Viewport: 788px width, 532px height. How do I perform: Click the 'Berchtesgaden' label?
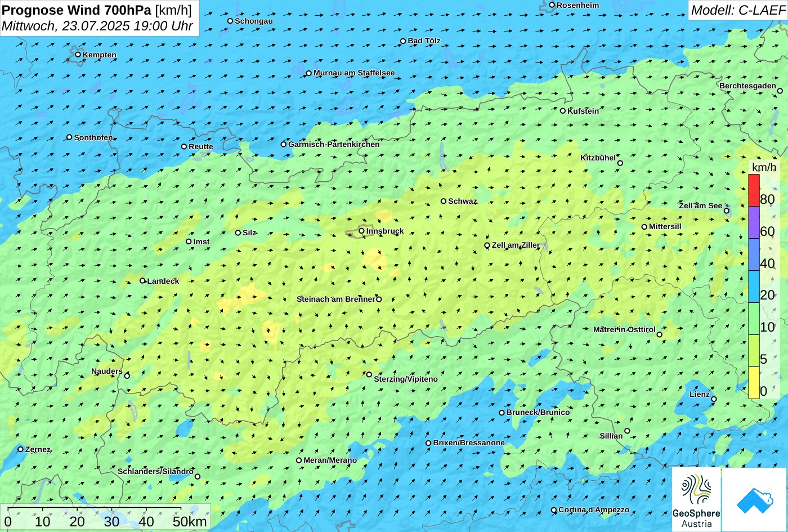[x=747, y=86]
